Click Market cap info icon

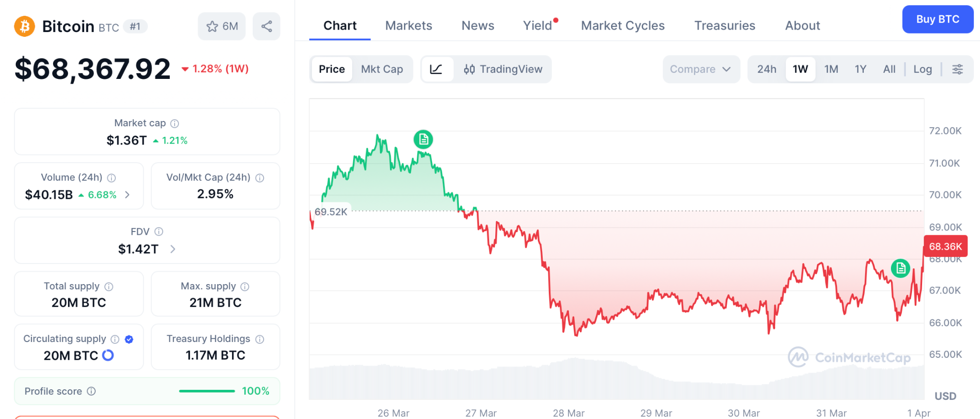175,123
